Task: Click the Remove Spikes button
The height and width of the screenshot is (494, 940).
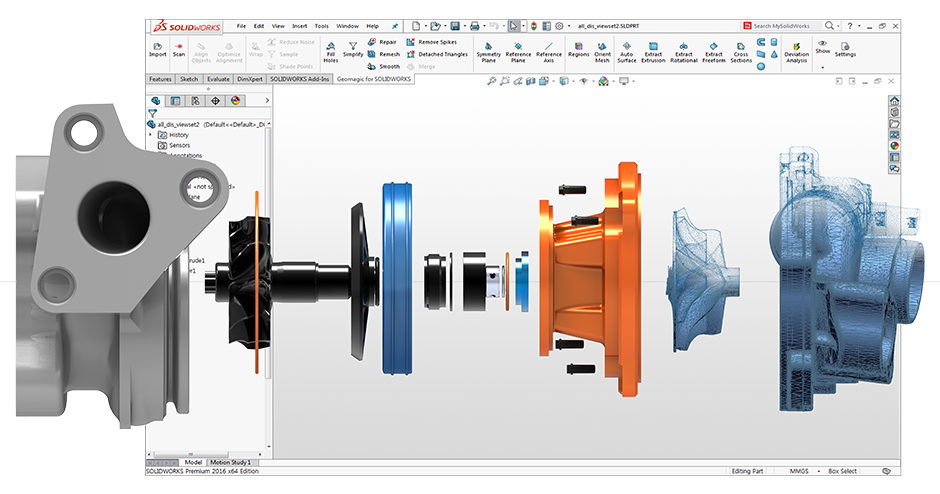Action: click(436, 42)
